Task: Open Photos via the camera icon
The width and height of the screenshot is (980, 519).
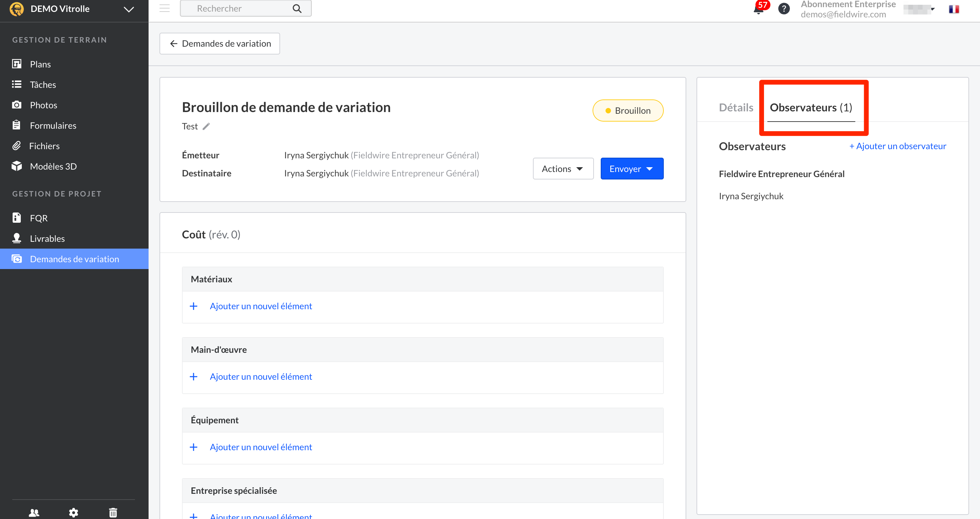Action: point(16,105)
